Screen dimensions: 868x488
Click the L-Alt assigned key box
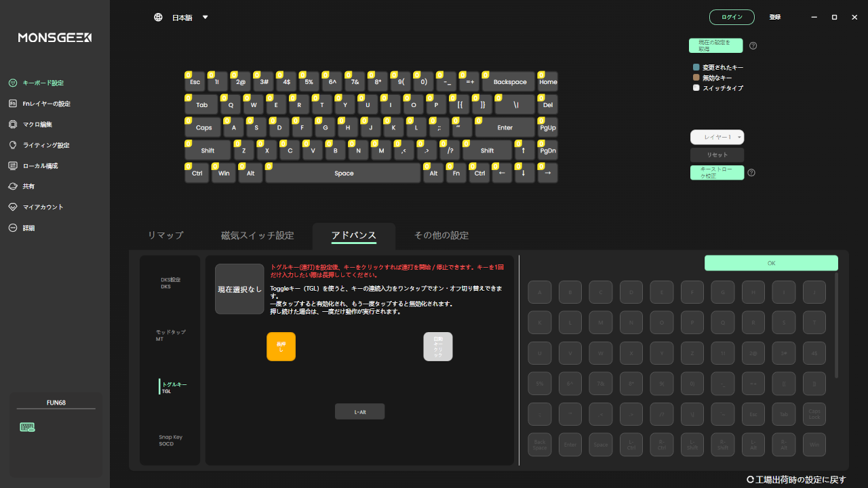pos(359,411)
